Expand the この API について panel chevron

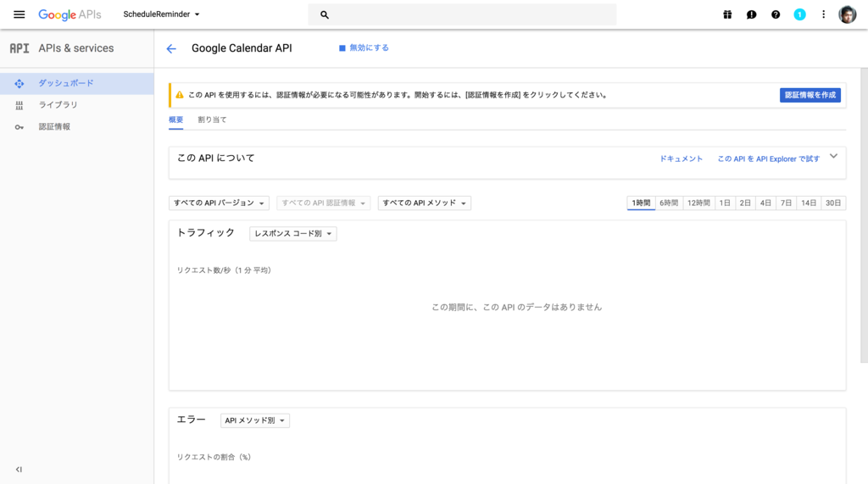click(834, 156)
